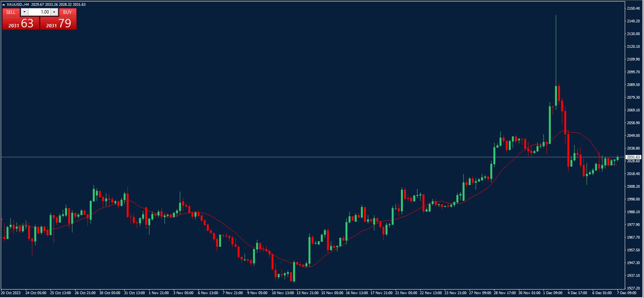Click the 10 Nov 13:00 time label
The width and height of the screenshot is (644, 298).
(x=283, y=293)
